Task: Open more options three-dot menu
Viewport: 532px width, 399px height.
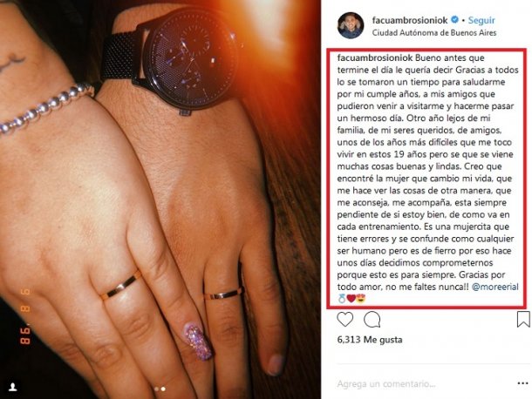Action: pyautogui.click(x=522, y=383)
